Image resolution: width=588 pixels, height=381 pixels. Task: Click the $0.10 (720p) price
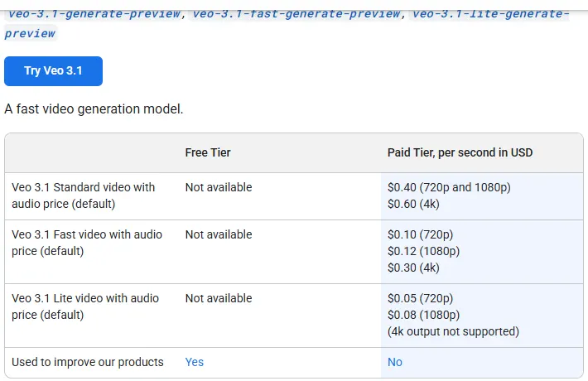point(421,234)
